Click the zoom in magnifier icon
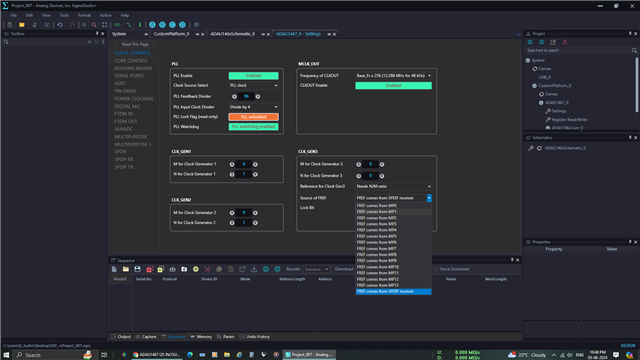The image size is (640, 360). [x=84, y=25]
